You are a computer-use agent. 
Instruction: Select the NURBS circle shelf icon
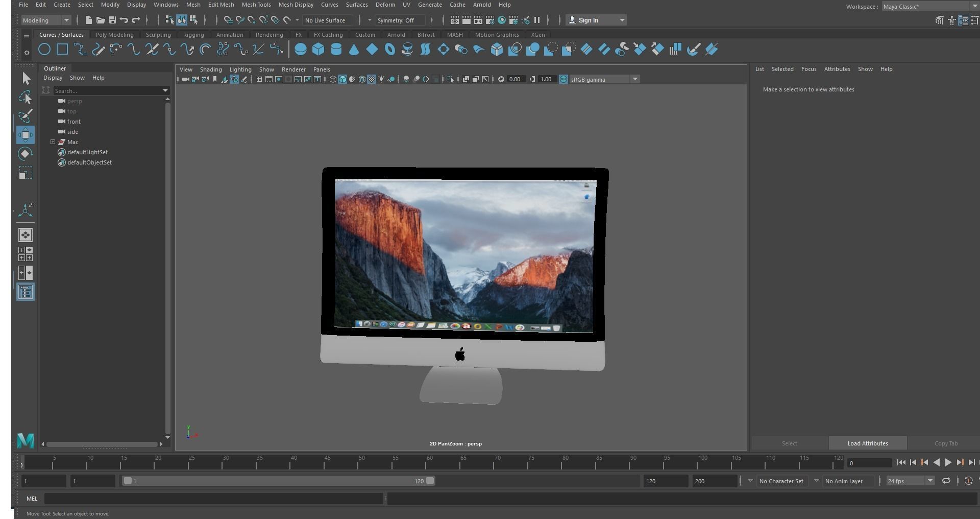pos(44,50)
